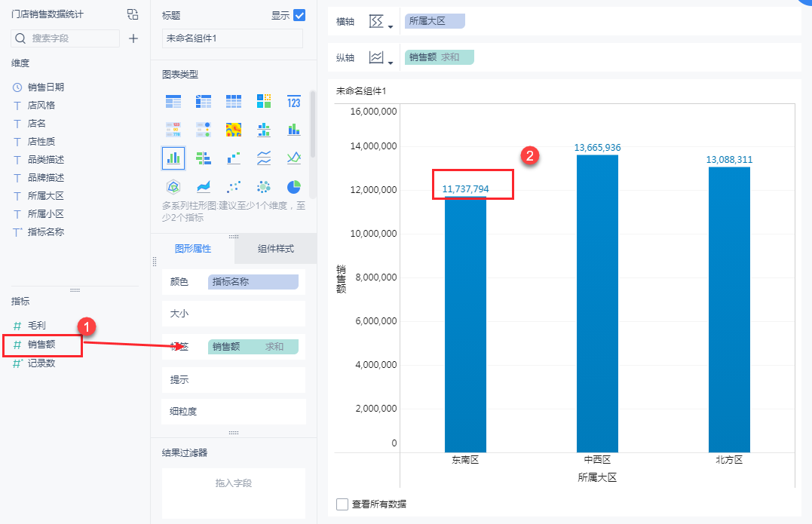The width and height of the screenshot is (812, 524).
Task: Select the 所属小区 dimension field
Action: click(45, 214)
